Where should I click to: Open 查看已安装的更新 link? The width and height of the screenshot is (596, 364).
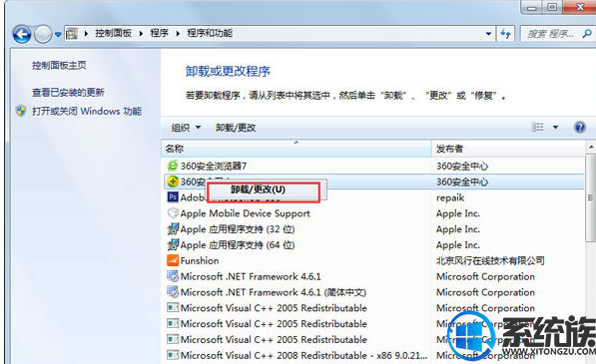[68, 92]
